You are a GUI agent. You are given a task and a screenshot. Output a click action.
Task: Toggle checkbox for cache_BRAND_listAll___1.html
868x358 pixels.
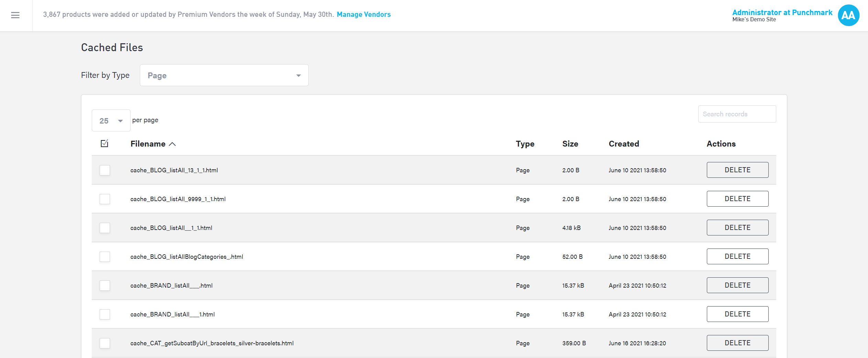pos(104,314)
